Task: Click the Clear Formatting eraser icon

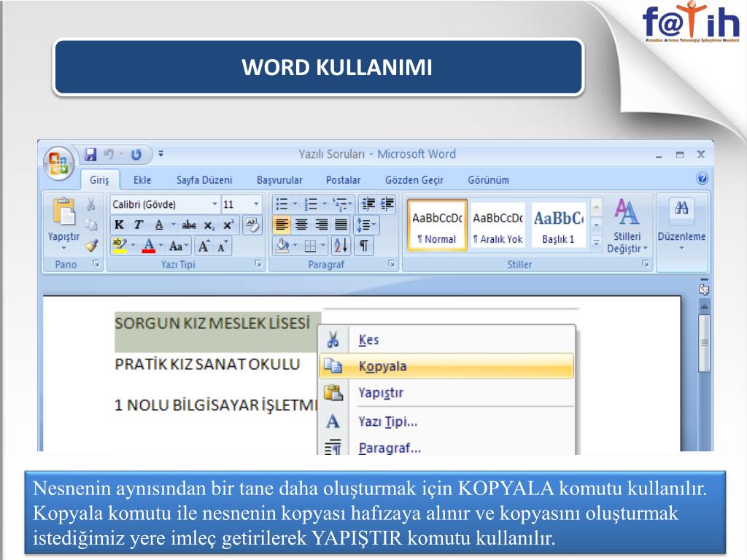Action: [x=252, y=225]
